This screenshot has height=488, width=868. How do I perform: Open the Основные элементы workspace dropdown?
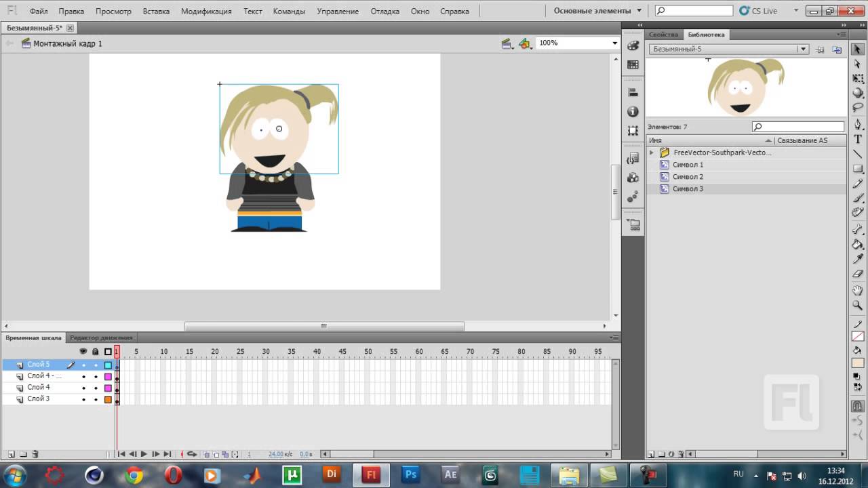[x=597, y=11]
